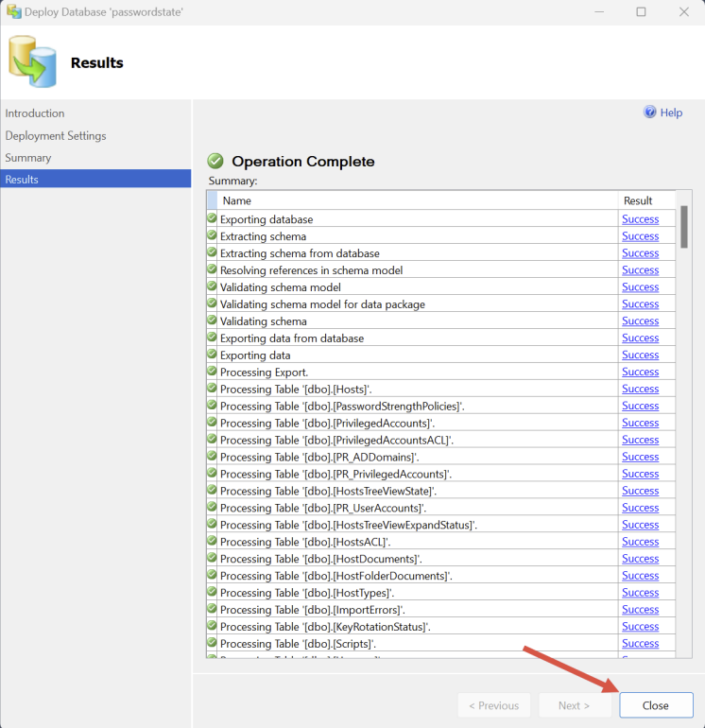705x728 pixels.
Task: Select 'Processing Table [dbo].[ImportErrors]' row text
Action: point(313,610)
